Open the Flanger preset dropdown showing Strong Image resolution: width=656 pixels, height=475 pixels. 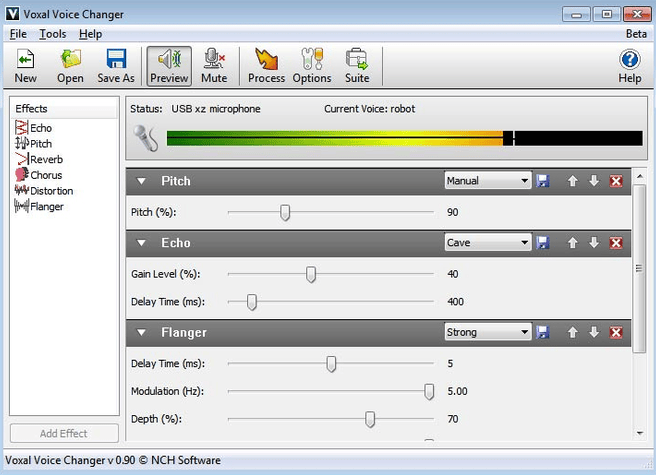(x=488, y=332)
